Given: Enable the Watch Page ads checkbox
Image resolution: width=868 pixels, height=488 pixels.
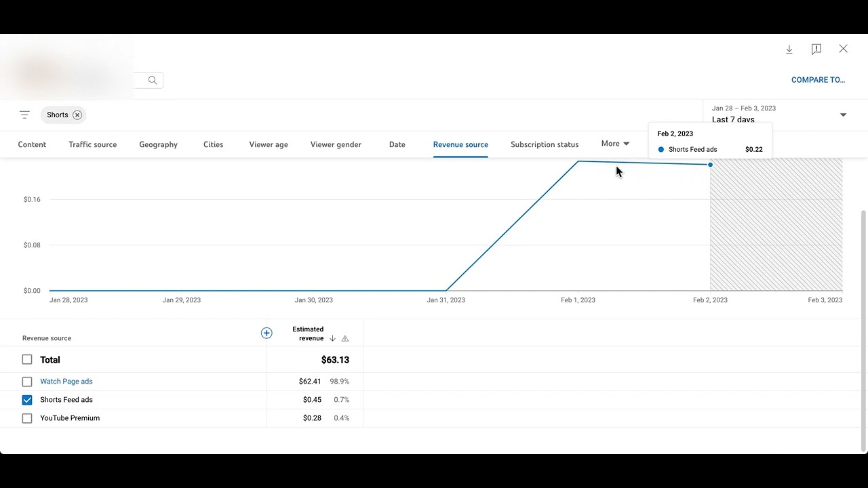Looking at the screenshot, I should tap(27, 382).
